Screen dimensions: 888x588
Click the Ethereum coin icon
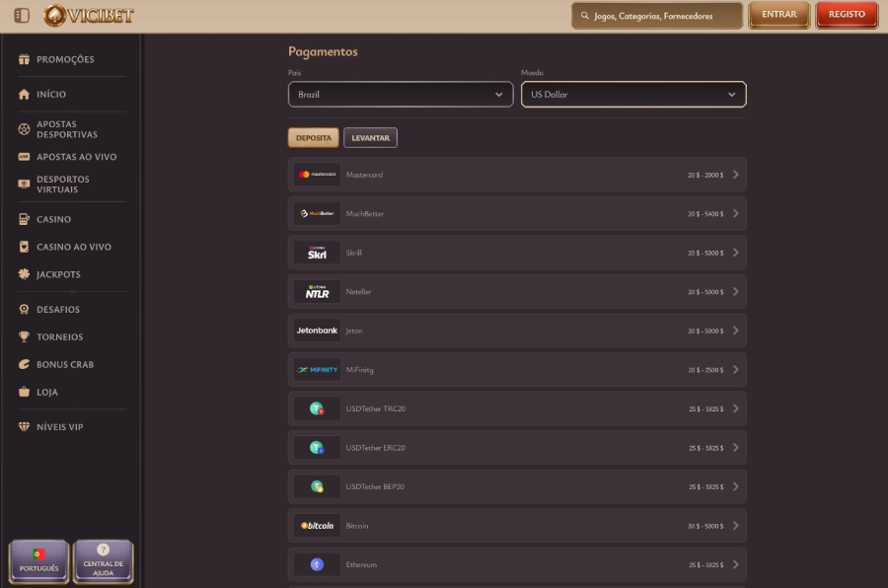(x=317, y=564)
